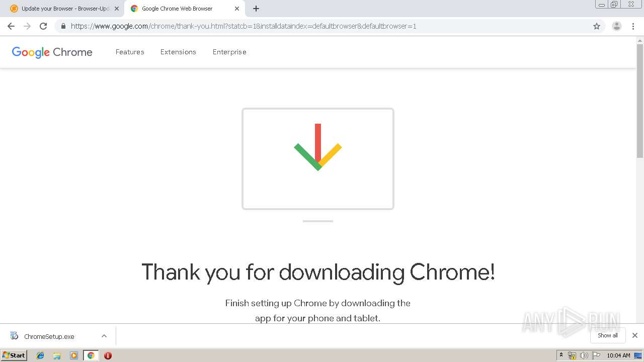Click the Google Chrome logo

(x=52, y=52)
